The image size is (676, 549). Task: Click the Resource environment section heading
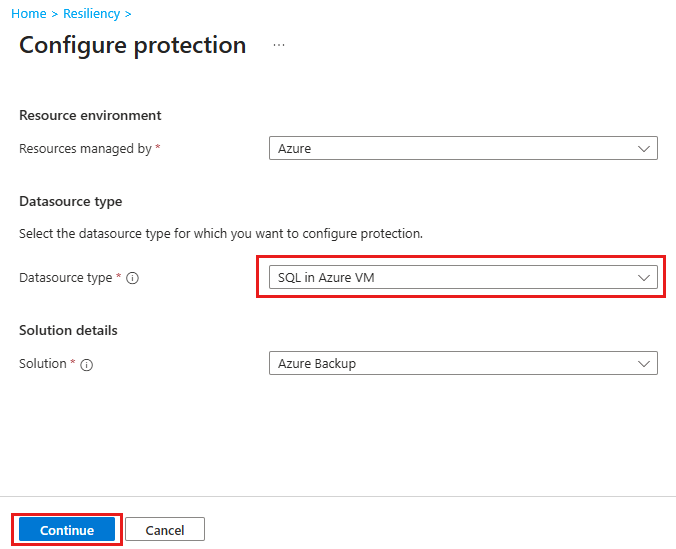90,115
